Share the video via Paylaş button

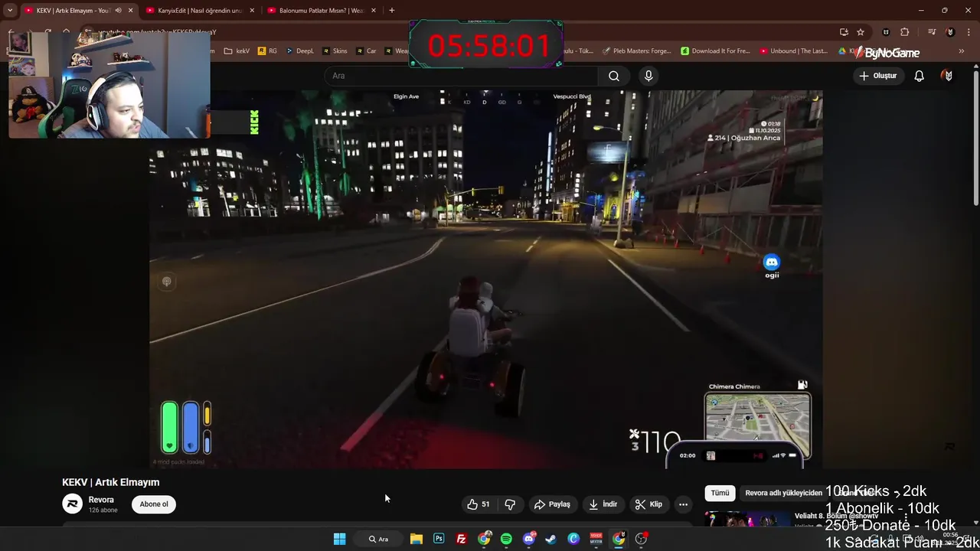pos(552,504)
